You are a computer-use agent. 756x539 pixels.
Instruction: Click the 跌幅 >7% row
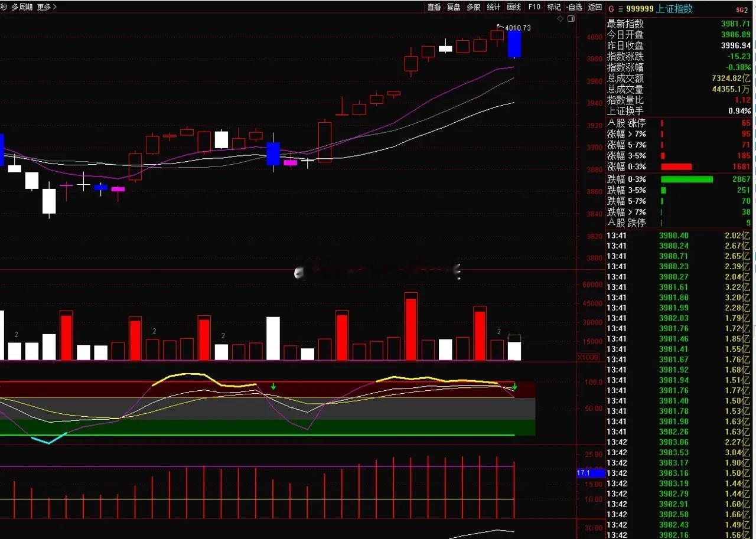[680, 212]
